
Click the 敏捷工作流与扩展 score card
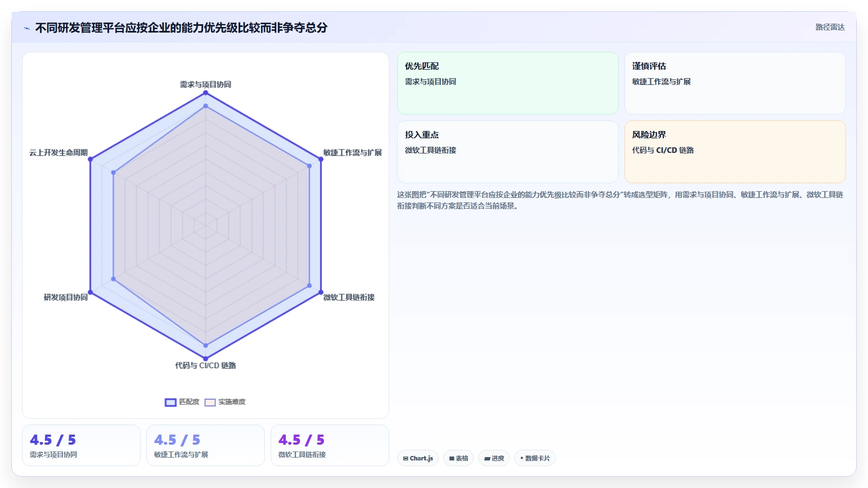(x=205, y=445)
